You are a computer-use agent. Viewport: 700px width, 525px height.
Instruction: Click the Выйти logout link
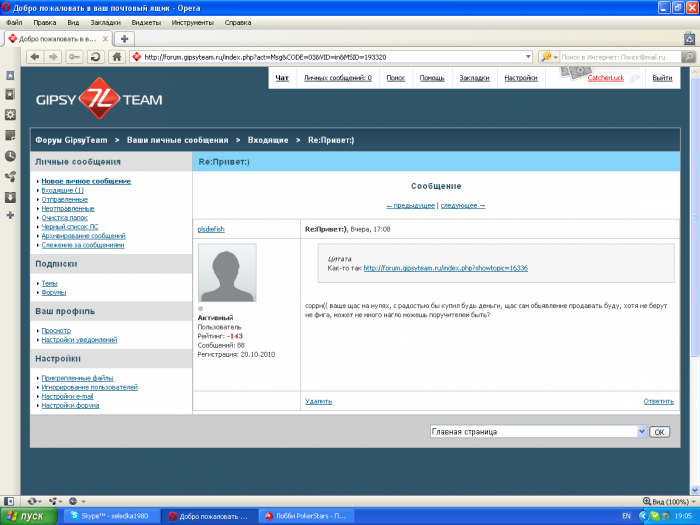(662, 78)
